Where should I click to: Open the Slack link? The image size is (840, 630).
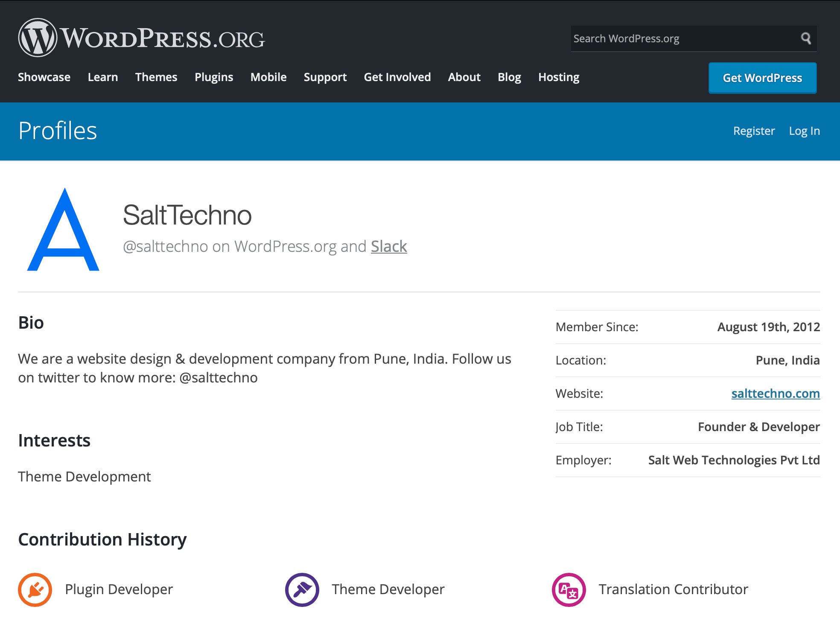[x=388, y=246]
